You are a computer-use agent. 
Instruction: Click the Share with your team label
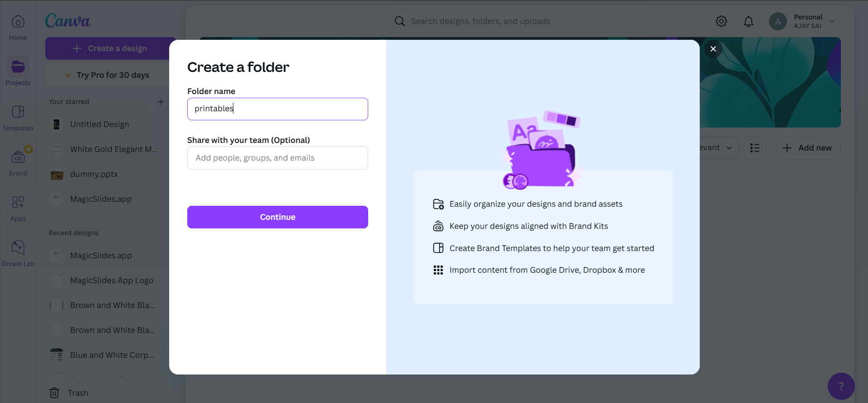coord(249,140)
